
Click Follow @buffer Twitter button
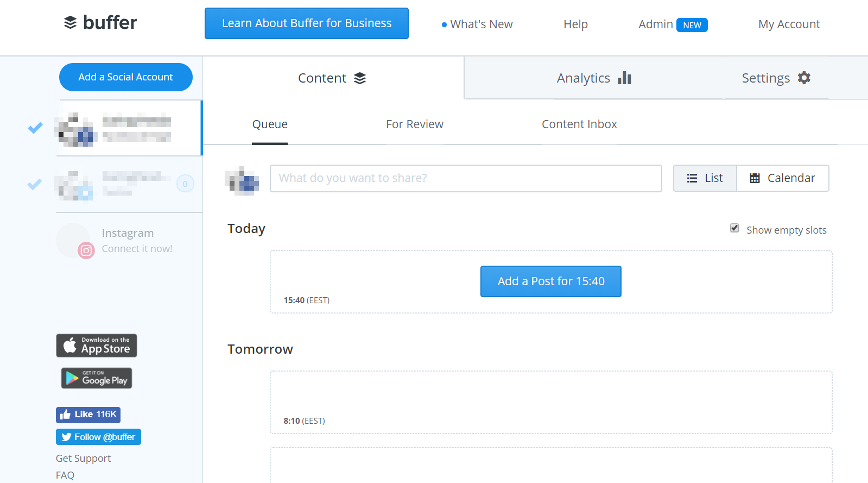(98, 437)
